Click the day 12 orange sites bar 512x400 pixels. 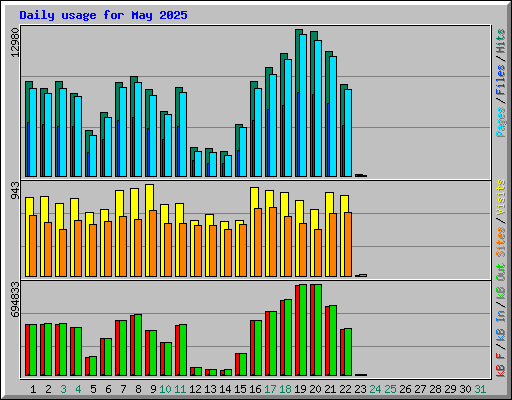(x=198, y=251)
